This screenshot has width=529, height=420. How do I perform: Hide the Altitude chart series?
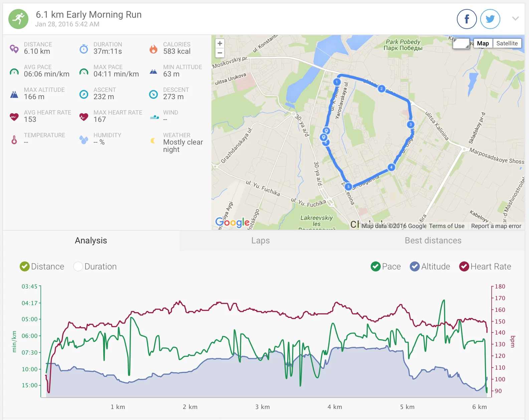click(415, 266)
